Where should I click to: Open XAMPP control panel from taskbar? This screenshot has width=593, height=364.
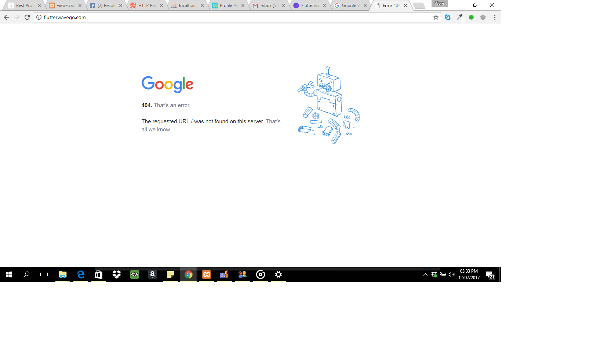tap(207, 274)
